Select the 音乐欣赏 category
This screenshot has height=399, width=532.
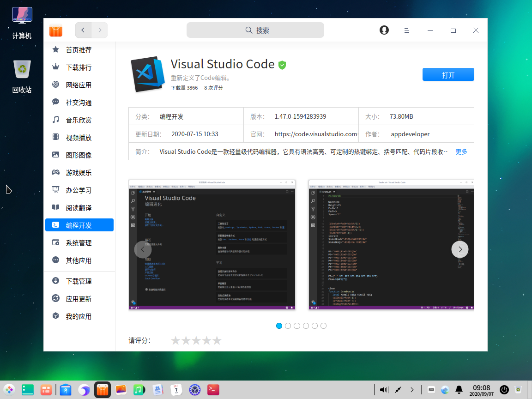point(79,120)
